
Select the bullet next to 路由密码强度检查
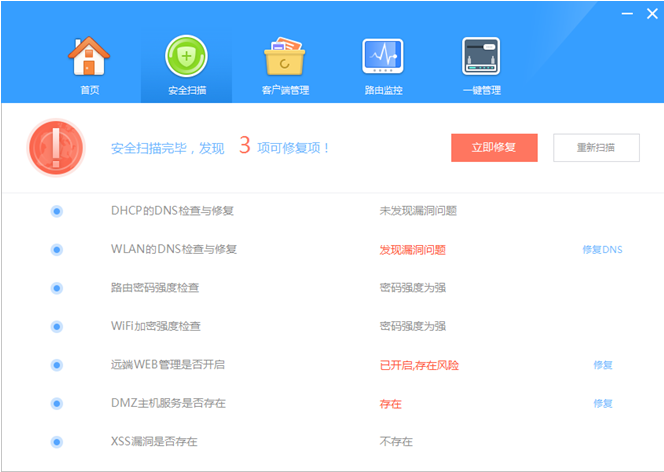tap(56, 288)
